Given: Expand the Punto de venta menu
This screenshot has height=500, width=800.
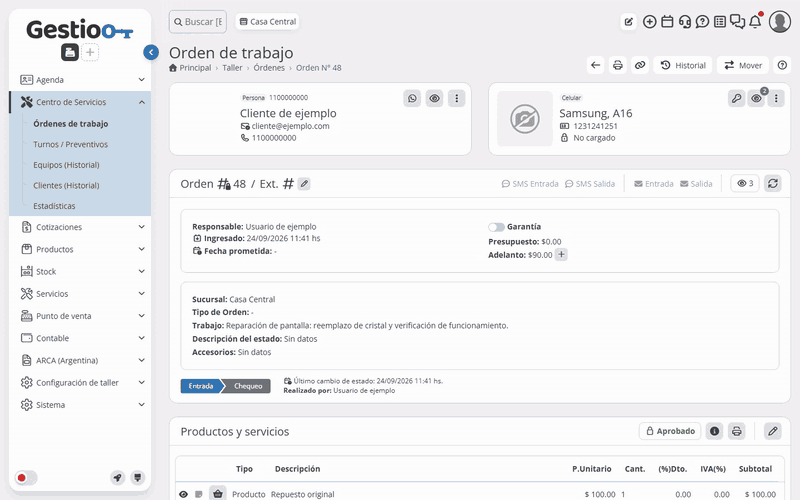Looking at the screenshot, I should click(80, 316).
